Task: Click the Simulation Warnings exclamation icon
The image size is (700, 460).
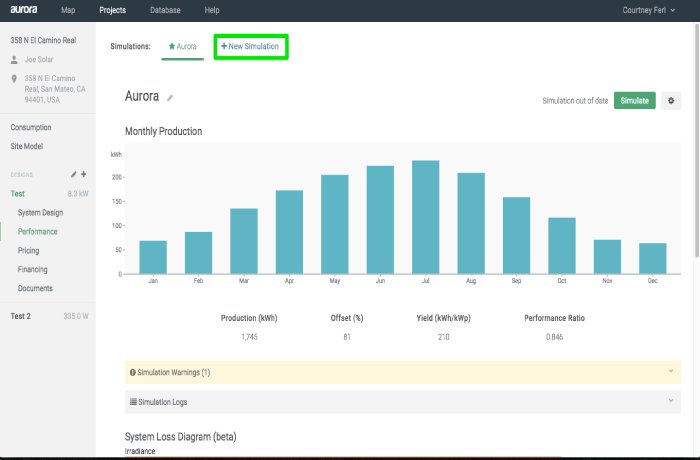Action: (133, 373)
